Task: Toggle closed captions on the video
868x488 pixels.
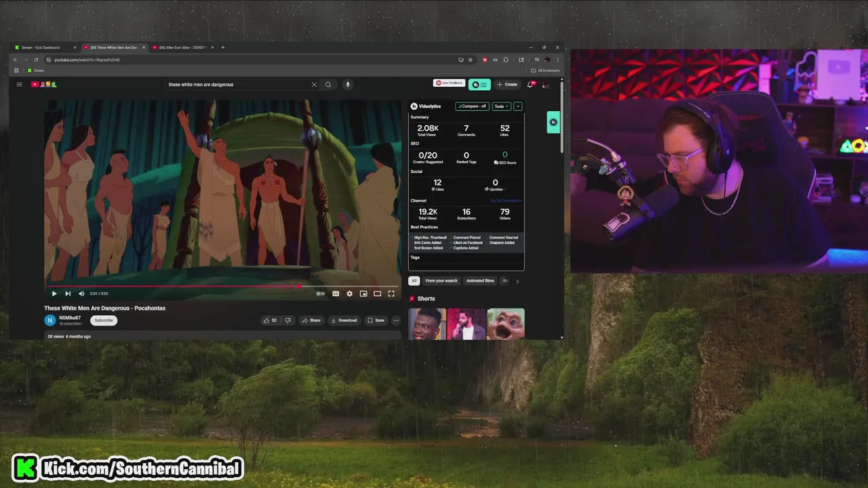Action: [x=336, y=293]
